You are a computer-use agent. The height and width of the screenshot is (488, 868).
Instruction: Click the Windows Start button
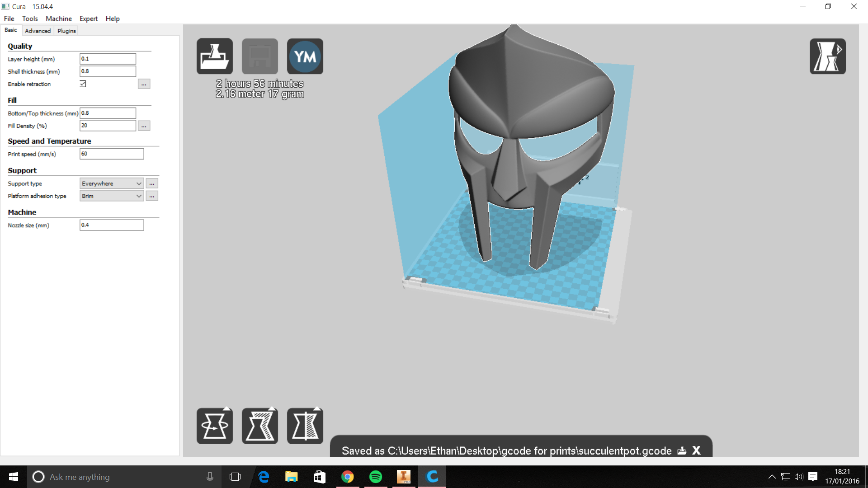pos(14,477)
